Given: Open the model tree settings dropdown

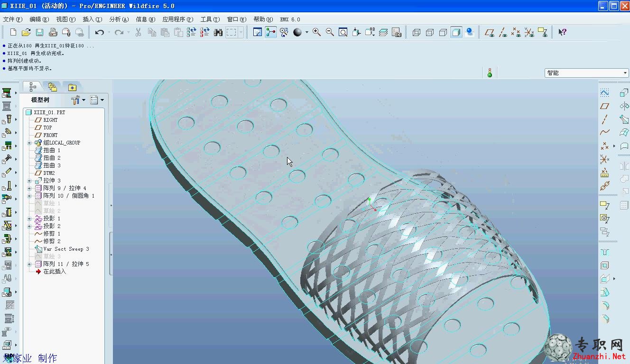Looking at the screenshot, I should coord(78,100).
